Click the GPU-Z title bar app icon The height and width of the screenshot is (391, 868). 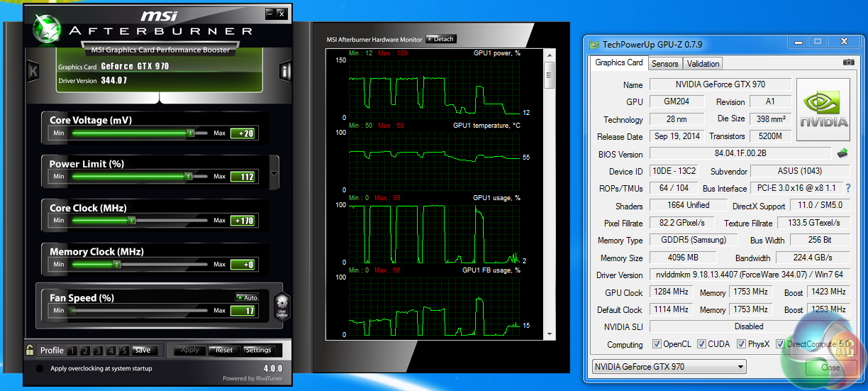click(594, 44)
